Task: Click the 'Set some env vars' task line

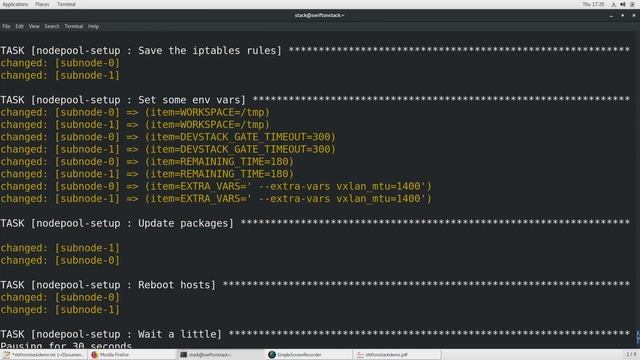Action: pyautogui.click(x=315, y=100)
